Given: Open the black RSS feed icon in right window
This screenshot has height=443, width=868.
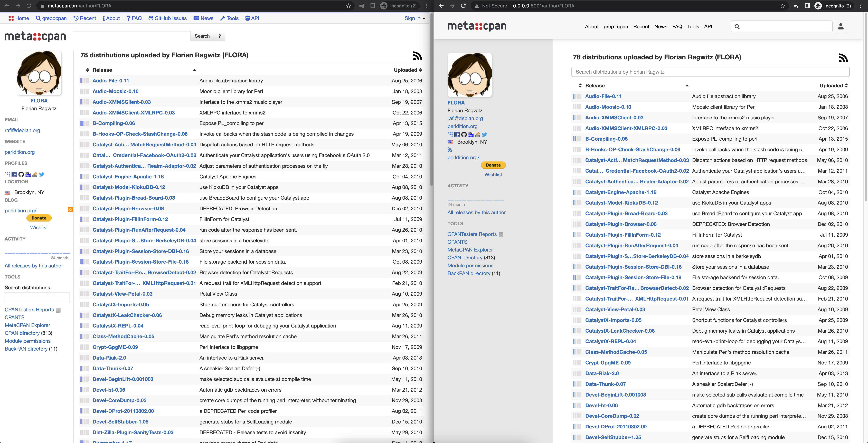Looking at the screenshot, I should click(843, 58).
